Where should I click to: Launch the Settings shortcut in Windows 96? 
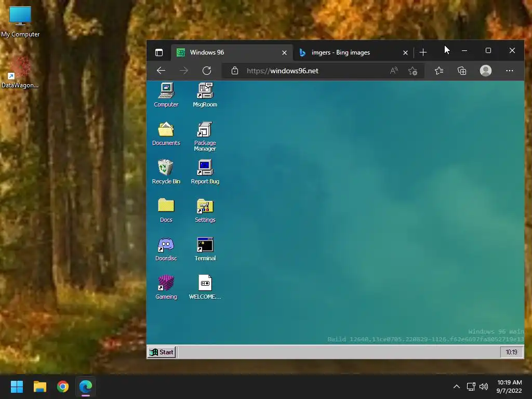(x=205, y=210)
